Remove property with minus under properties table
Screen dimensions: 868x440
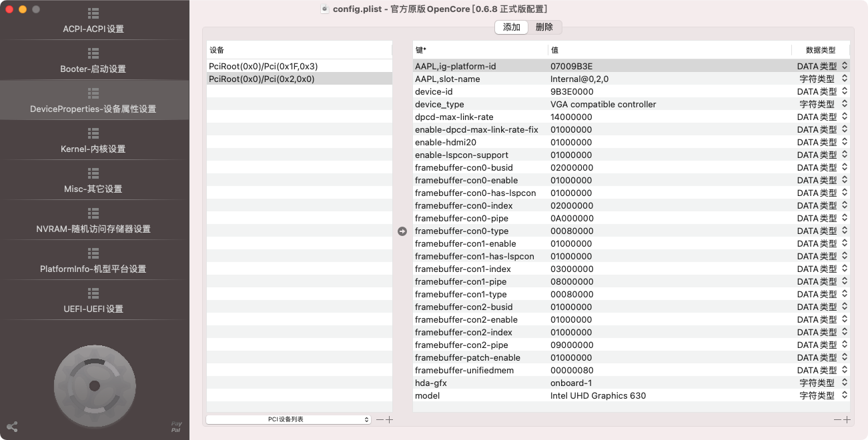click(x=837, y=419)
